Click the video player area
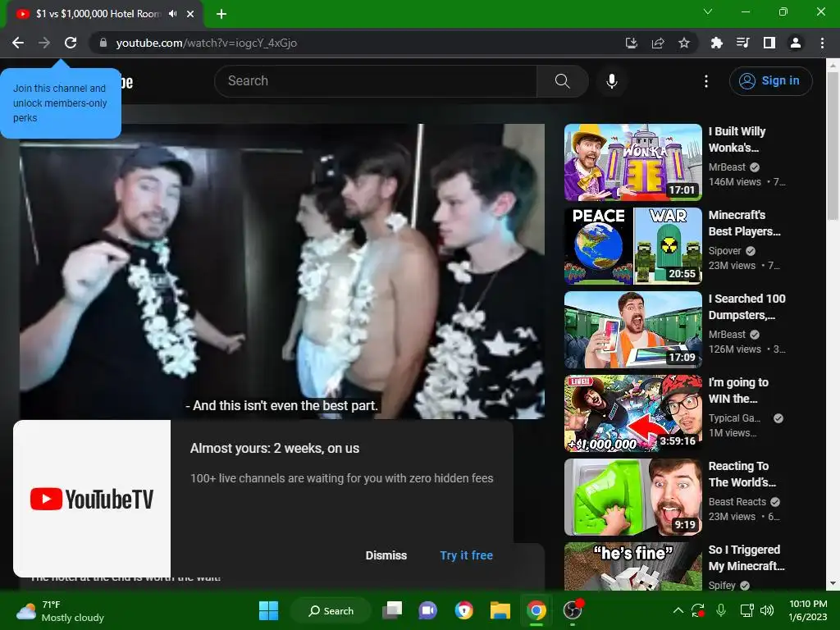The image size is (840, 630). click(282, 271)
